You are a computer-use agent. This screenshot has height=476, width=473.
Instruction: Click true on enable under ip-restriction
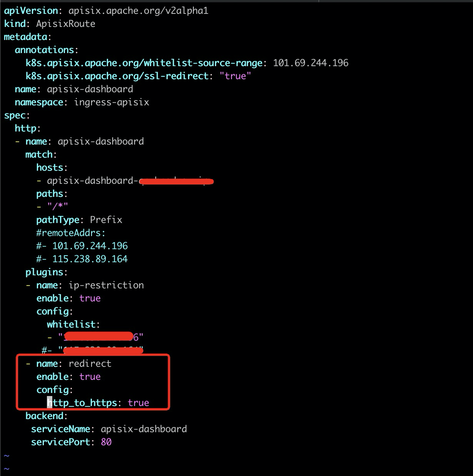click(90, 298)
